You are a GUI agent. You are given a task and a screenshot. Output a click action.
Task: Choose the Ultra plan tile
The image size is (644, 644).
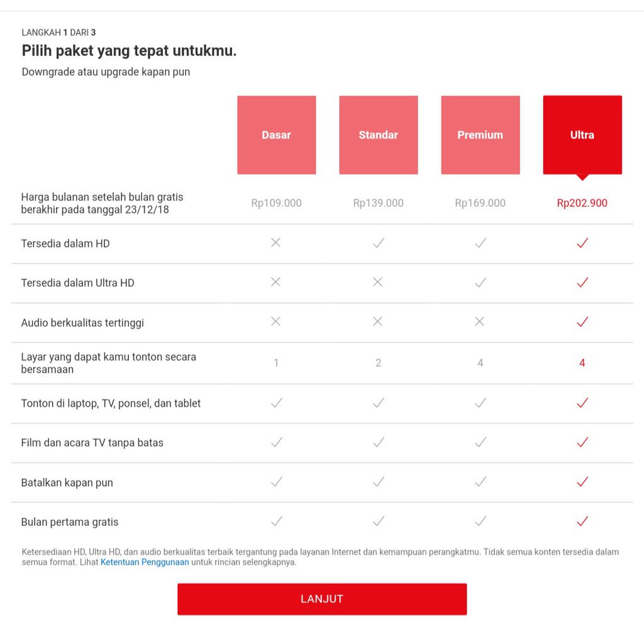pos(582,135)
